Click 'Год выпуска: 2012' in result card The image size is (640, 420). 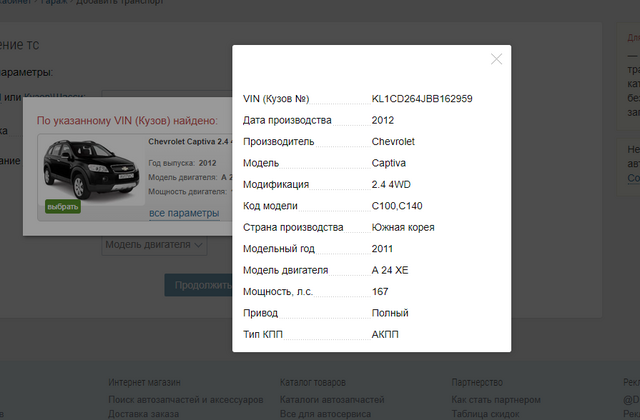point(182,163)
